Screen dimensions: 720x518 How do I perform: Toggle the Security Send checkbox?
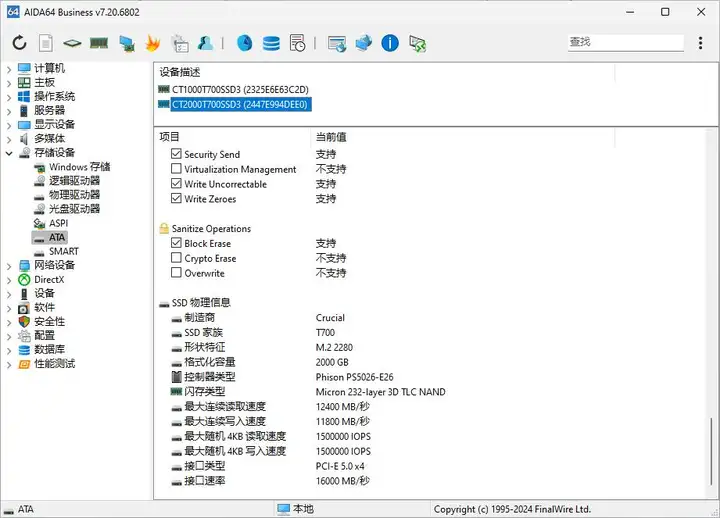[176, 153]
